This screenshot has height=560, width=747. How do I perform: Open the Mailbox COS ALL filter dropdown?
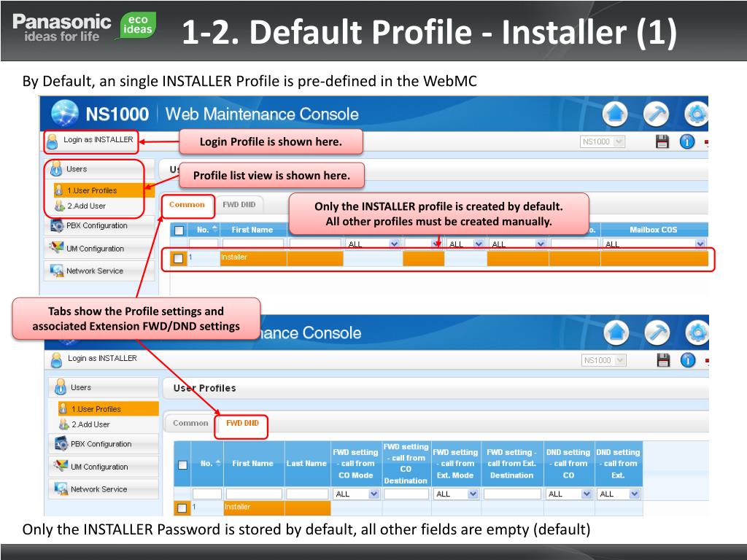tap(654, 244)
